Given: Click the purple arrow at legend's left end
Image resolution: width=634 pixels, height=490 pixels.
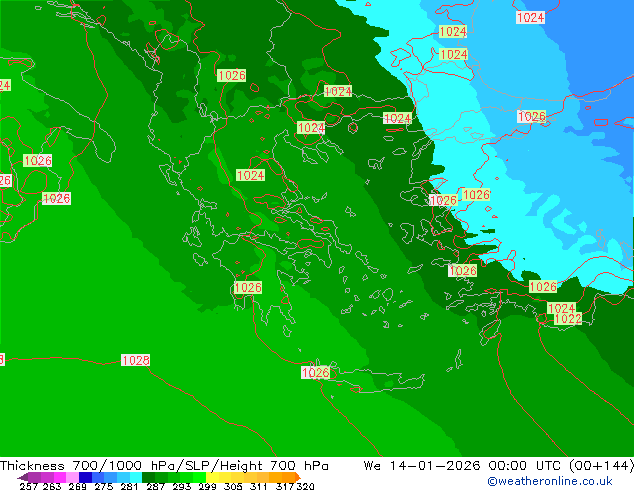Looking at the screenshot, I should [22, 477].
